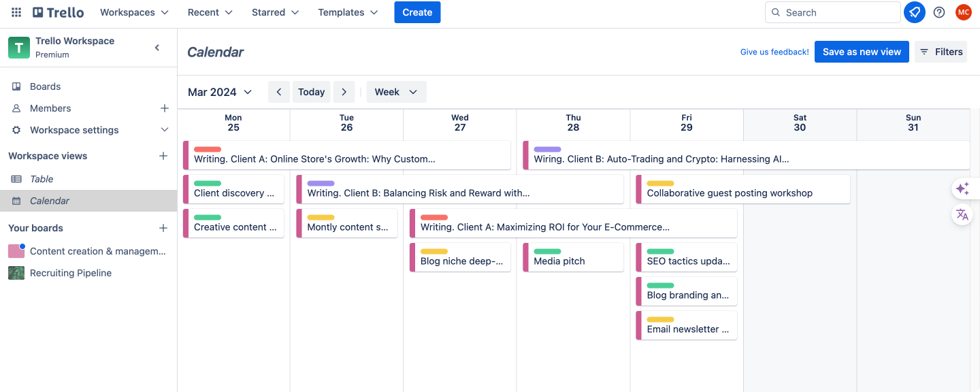Click the green Trello Workspace T logo
The image size is (980, 392).
(x=19, y=48)
